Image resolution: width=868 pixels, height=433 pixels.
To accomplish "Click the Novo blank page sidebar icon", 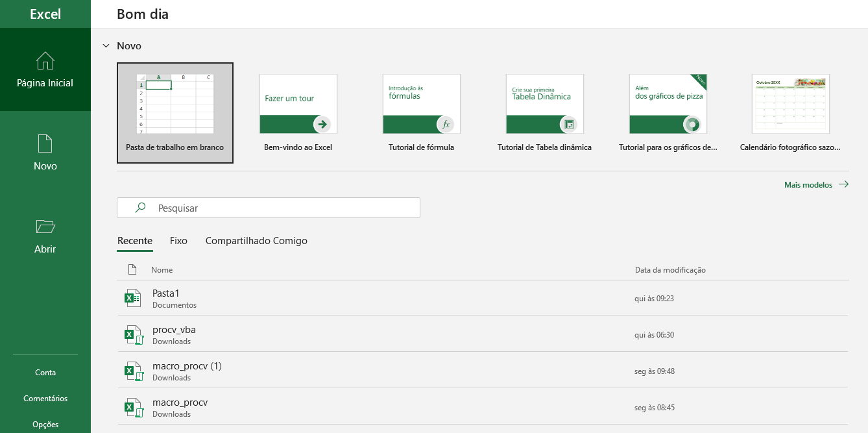I will (x=45, y=143).
